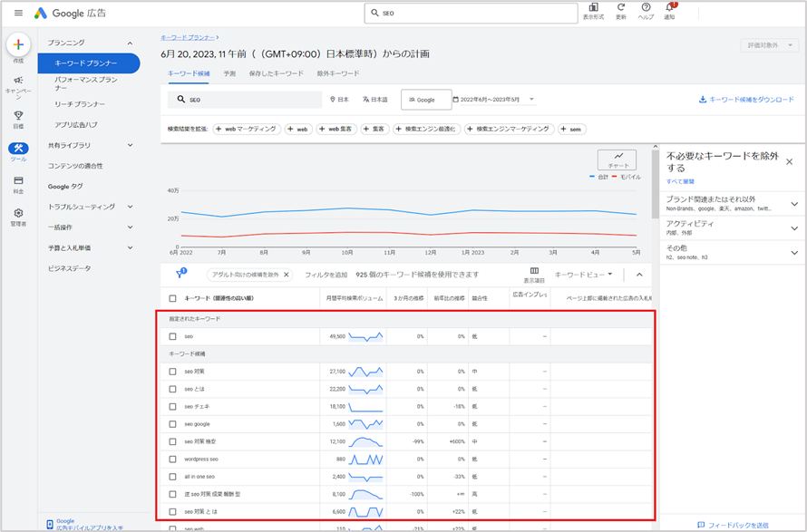Image resolution: width=807 pixels, height=532 pixels.
Task: Open the hamburger main menu
Action: [x=18, y=13]
